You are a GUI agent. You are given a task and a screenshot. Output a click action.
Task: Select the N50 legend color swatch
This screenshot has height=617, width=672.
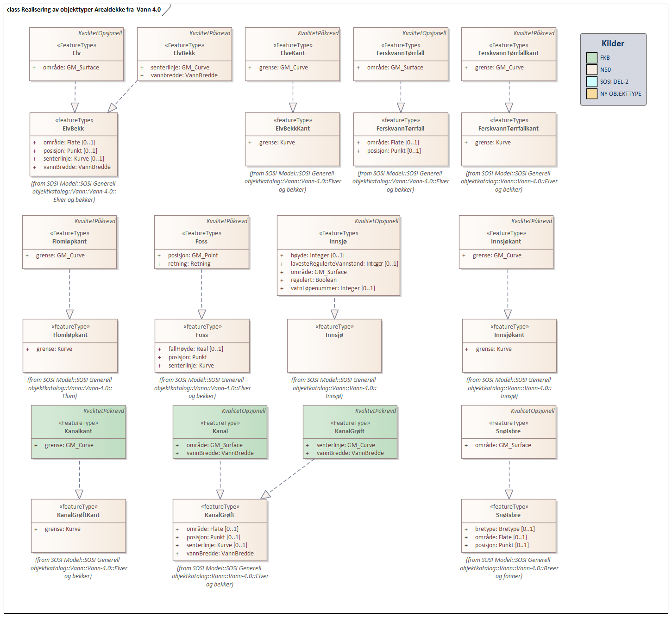pos(591,70)
